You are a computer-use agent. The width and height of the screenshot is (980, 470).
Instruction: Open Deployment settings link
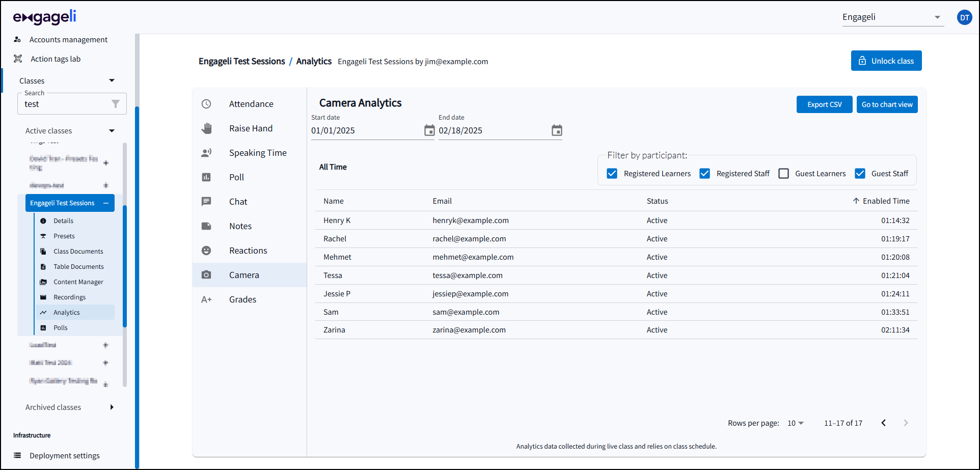point(65,455)
